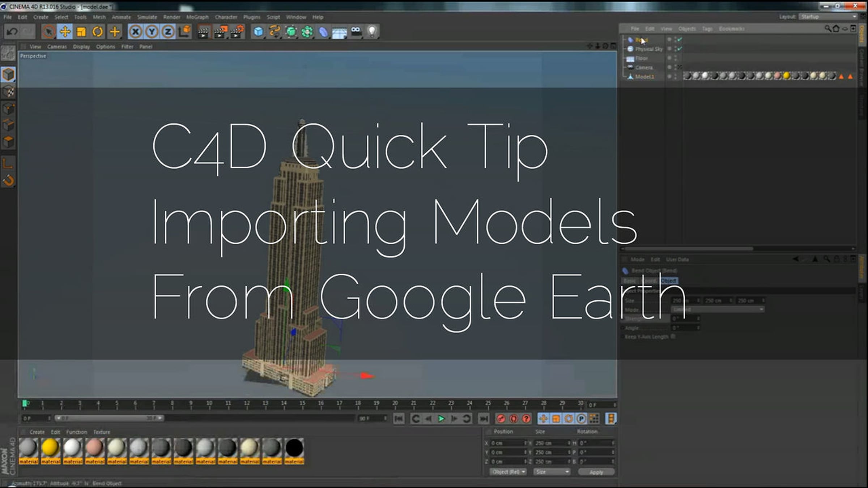Image resolution: width=868 pixels, height=488 pixels.
Task: Switch to Model mode in left palette
Action: [8, 74]
